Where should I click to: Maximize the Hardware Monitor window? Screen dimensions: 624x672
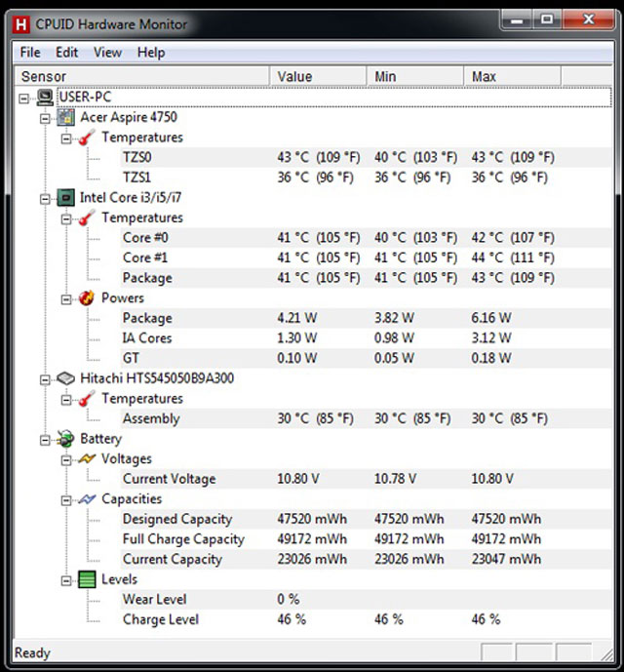pyautogui.click(x=547, y=20)
